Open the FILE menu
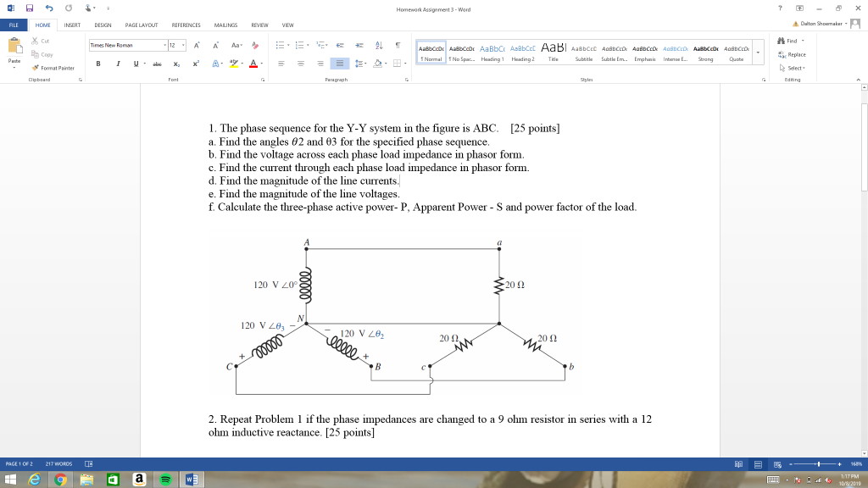The width and height of the screenshot is (868, 488). 14,25
